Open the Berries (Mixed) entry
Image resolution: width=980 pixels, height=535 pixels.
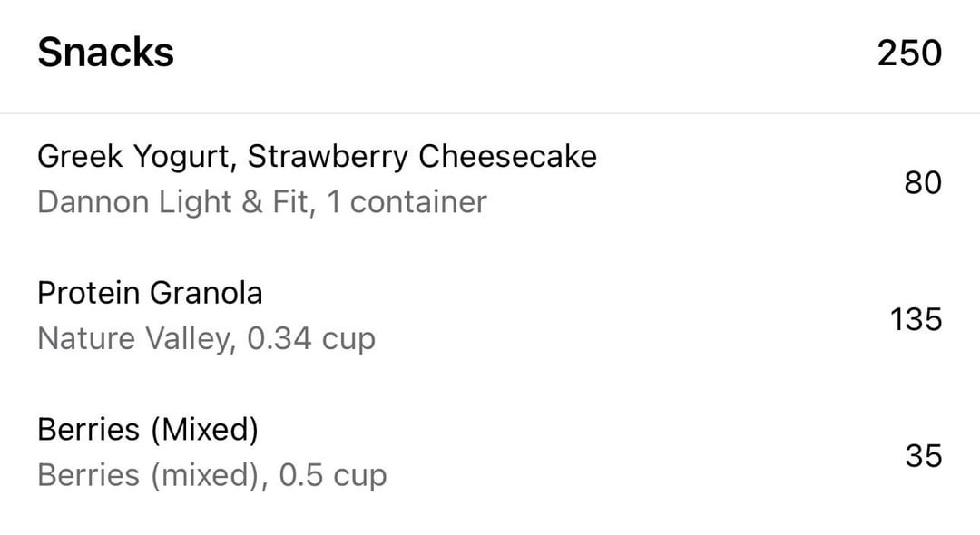coord(490,453)
